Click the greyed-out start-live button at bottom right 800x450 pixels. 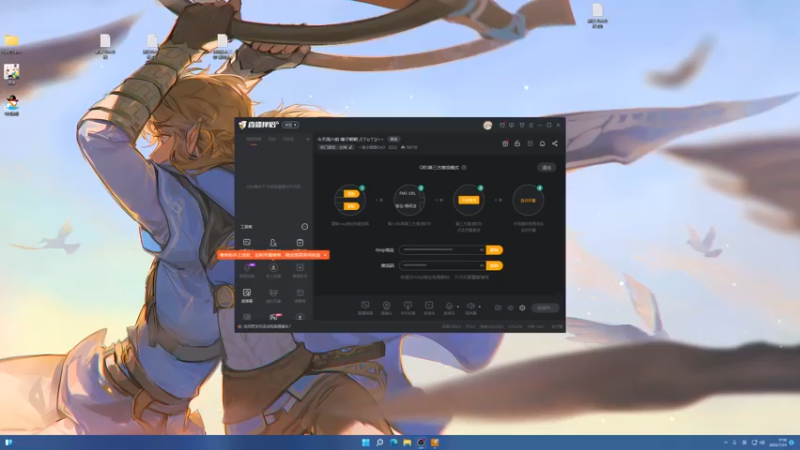[545, 308]
